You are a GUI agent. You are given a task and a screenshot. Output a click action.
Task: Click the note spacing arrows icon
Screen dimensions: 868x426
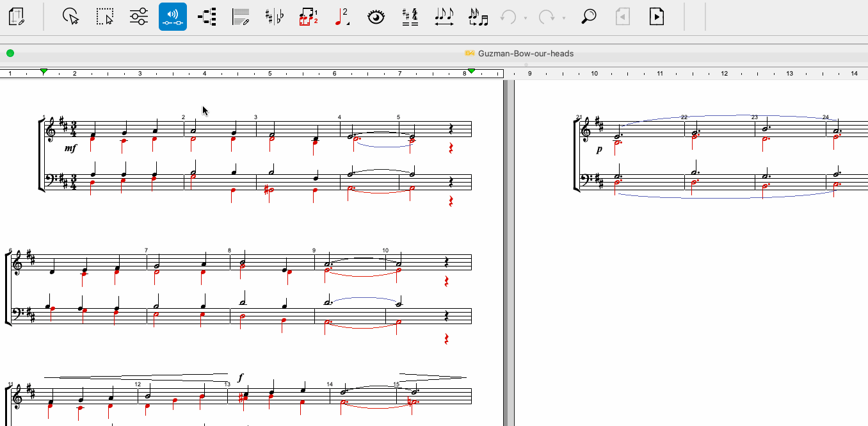444,17
